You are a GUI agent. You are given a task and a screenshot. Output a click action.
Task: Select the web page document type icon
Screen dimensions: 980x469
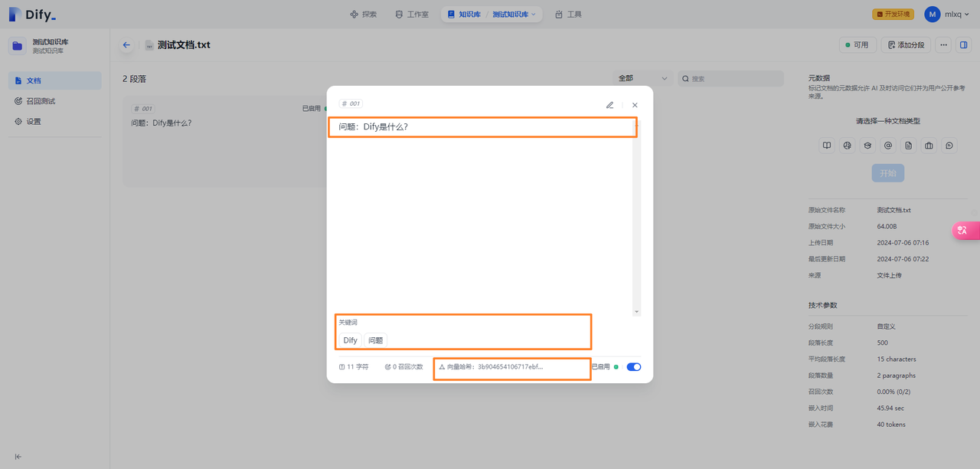[x=848, y=146]
